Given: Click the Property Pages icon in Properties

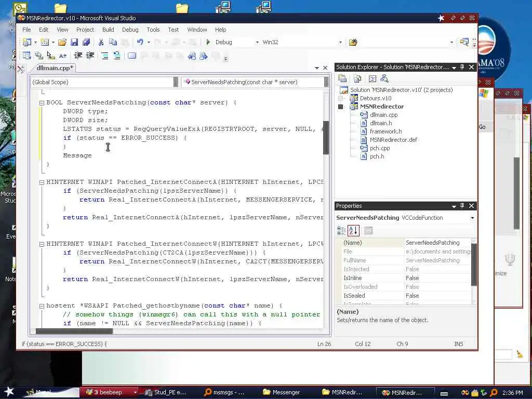Looking at the screenshot, I should point(368,231).
